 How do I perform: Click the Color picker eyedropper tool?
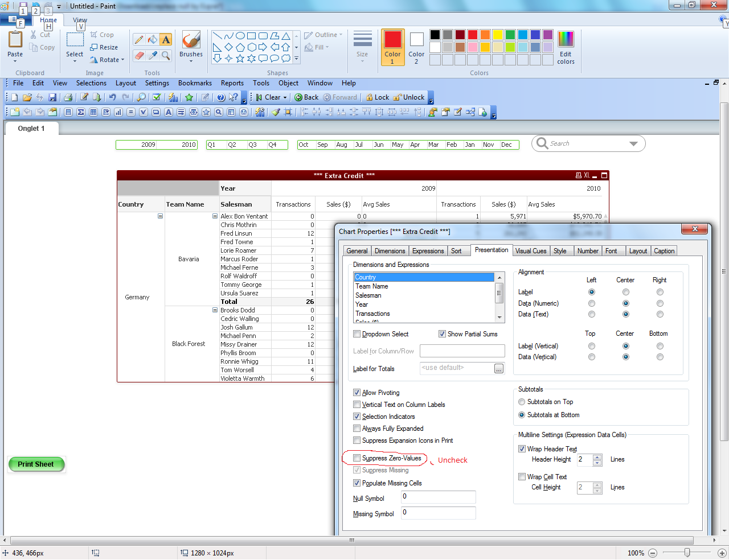coord(152,55)
